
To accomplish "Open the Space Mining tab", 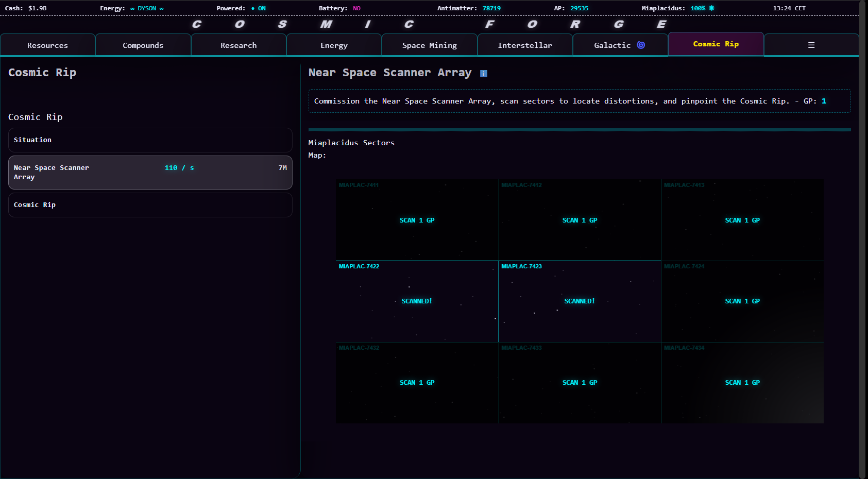I will coord(429,45).
